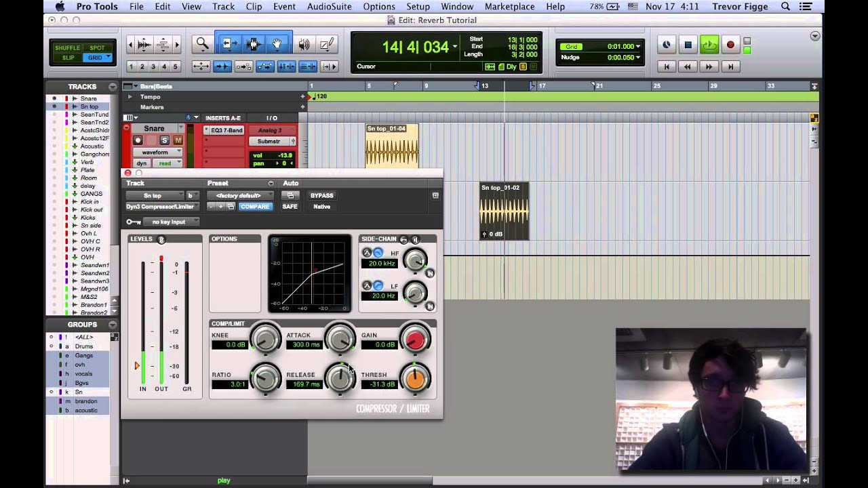This screenshot has height=488, width=868.
Task: Click the side-chain key icon
Action: click(x=403, y=239)
